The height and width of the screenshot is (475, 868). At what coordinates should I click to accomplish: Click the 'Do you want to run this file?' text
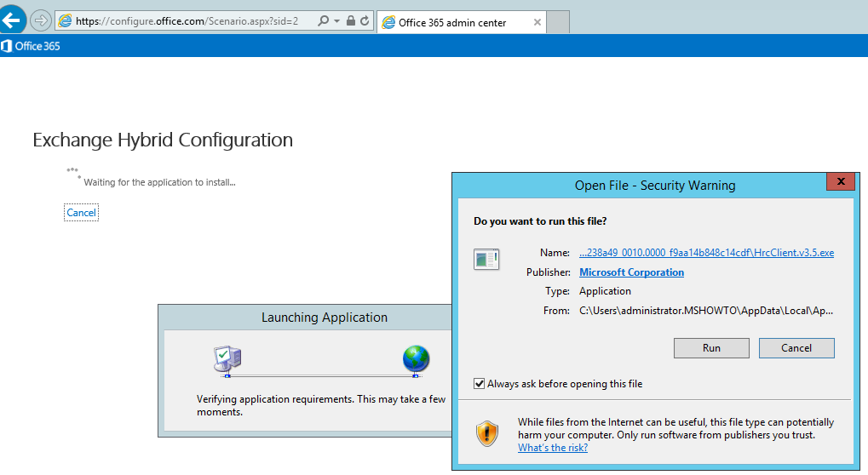[540, 221]
